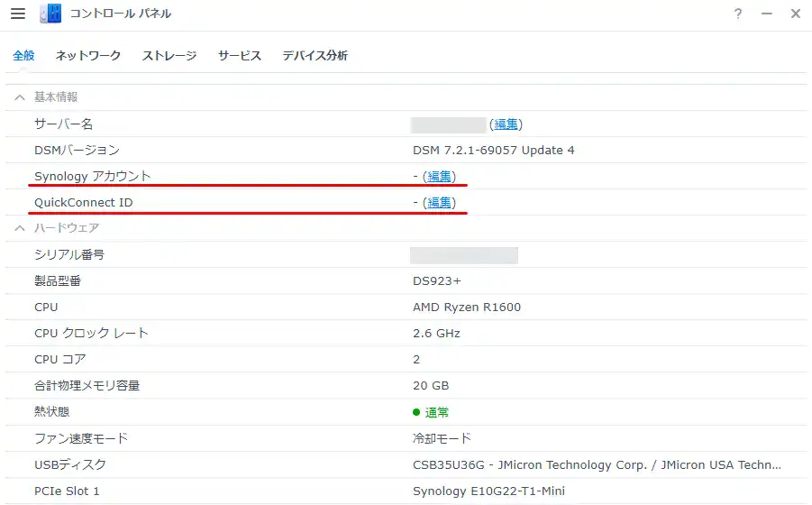The height and width of the screenshot is (505, 812).
Task: Select the DSM version text value
Action: pyautogui.click(x=493, y=151)
